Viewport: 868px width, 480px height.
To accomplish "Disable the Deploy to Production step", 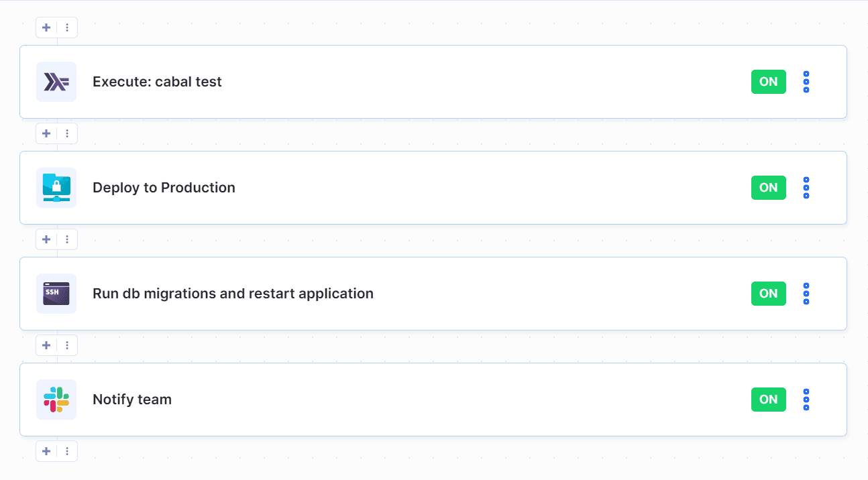I will [768, 188].
